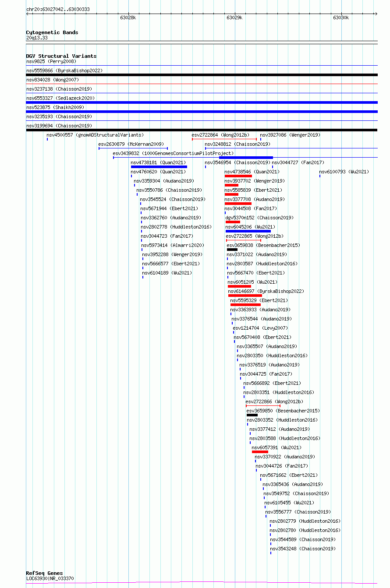Click the esv2722866 (Wong2012b) red span line
This screenshot has width=390, height=588.
click(x=263, y=406)
